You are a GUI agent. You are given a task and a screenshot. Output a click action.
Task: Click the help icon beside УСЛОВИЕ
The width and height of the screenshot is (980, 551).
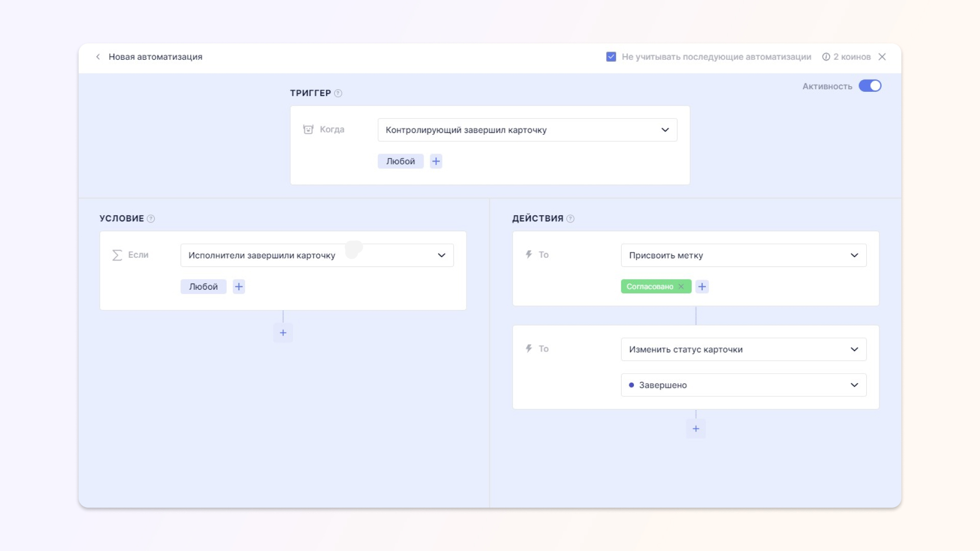pyautogui.click(x=151, y=219)
